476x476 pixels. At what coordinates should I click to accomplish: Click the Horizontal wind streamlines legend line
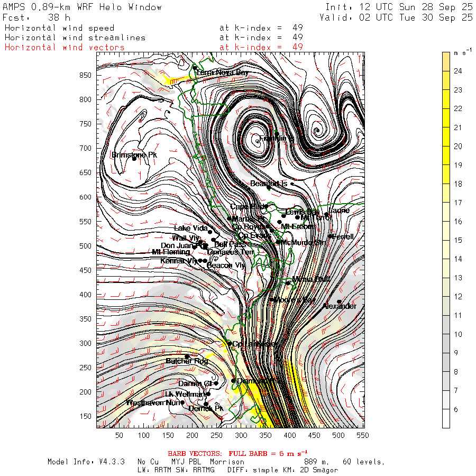pyautogui.click(x=75, y=38)
